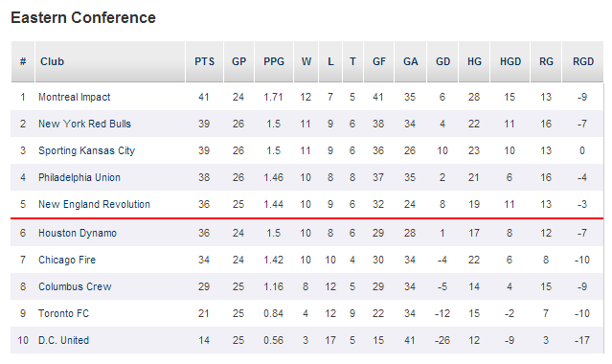Click Sporting Kansas City team name

point(86,150)
